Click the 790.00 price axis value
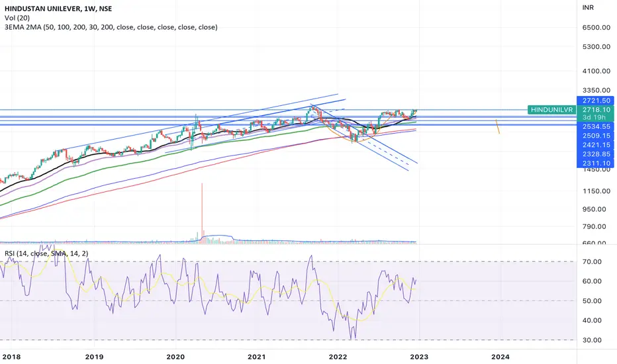Image resolution: width=617 pixels, height=364 pixels. tap(594, 226)
